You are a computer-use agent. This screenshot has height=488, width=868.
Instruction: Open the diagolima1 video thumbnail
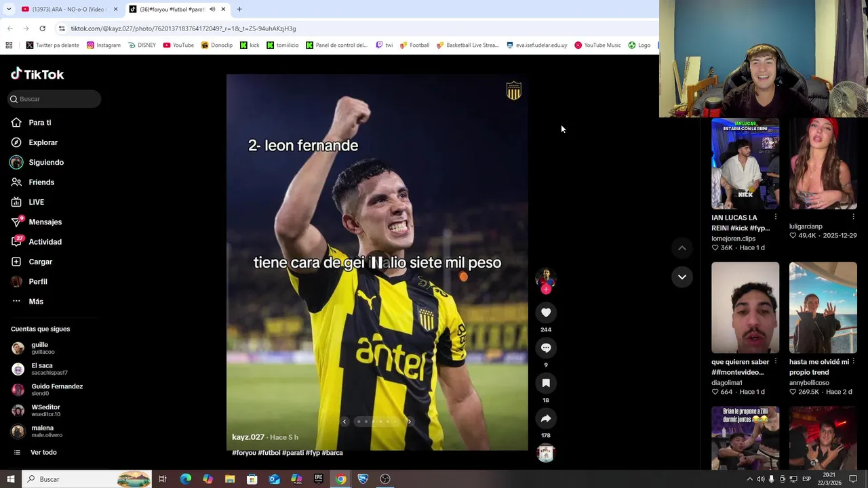745,308
